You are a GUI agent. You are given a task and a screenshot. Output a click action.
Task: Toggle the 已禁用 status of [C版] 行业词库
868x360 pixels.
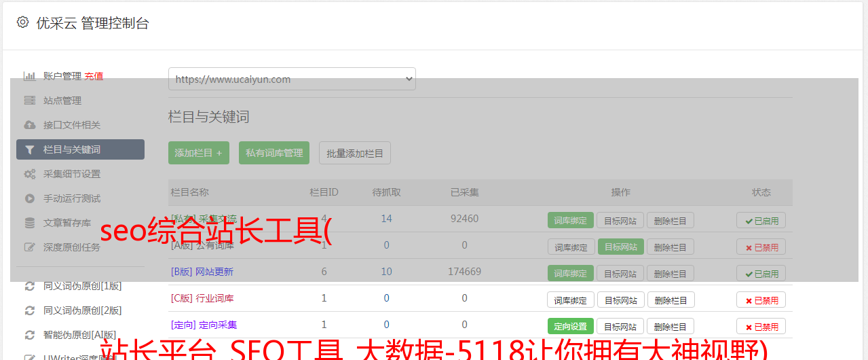[x=761, y=300]
